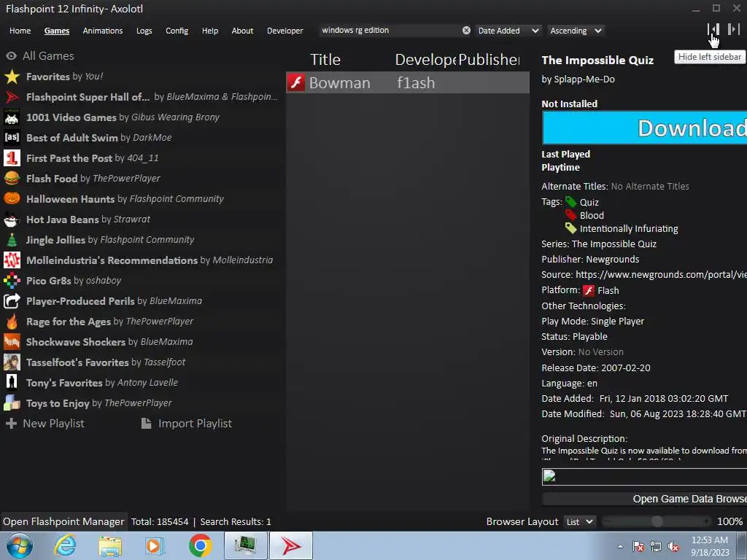Click the Tasselfoot's Favorites portrait icon
The height and width of the screenshot is (560, 747).
point(12,362)
